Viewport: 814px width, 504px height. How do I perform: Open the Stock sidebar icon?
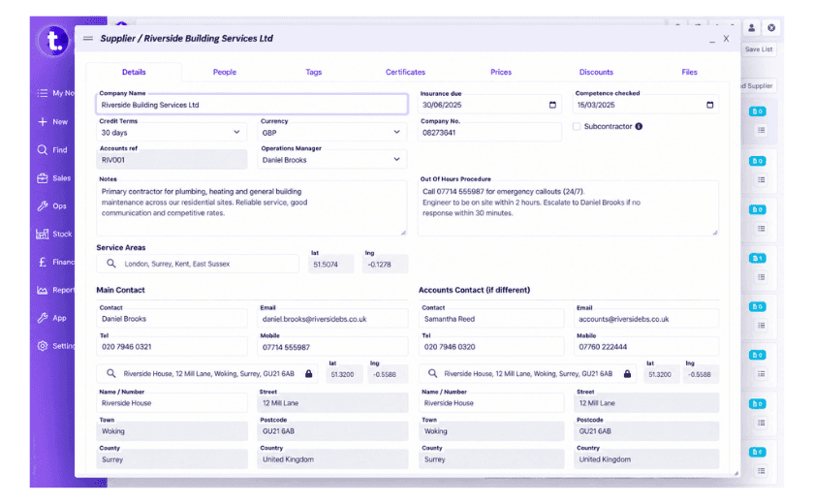pyautogui.click(x=43, y=235)
